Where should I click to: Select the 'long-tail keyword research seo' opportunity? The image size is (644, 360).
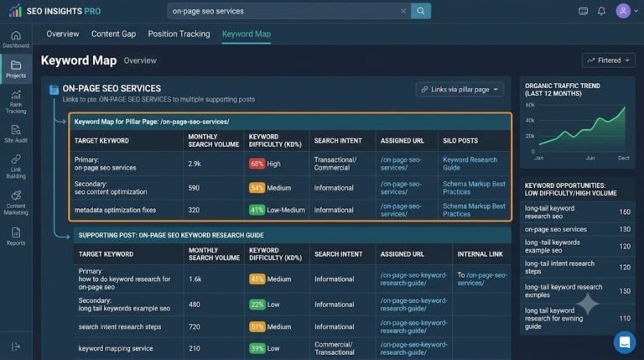pyautogui.click(x=577, y=212)
